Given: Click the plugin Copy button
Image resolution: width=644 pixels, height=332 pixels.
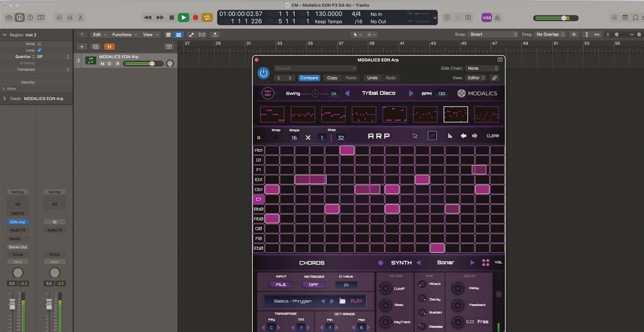Looking at the screenshot, I should [x=332, y=78].
